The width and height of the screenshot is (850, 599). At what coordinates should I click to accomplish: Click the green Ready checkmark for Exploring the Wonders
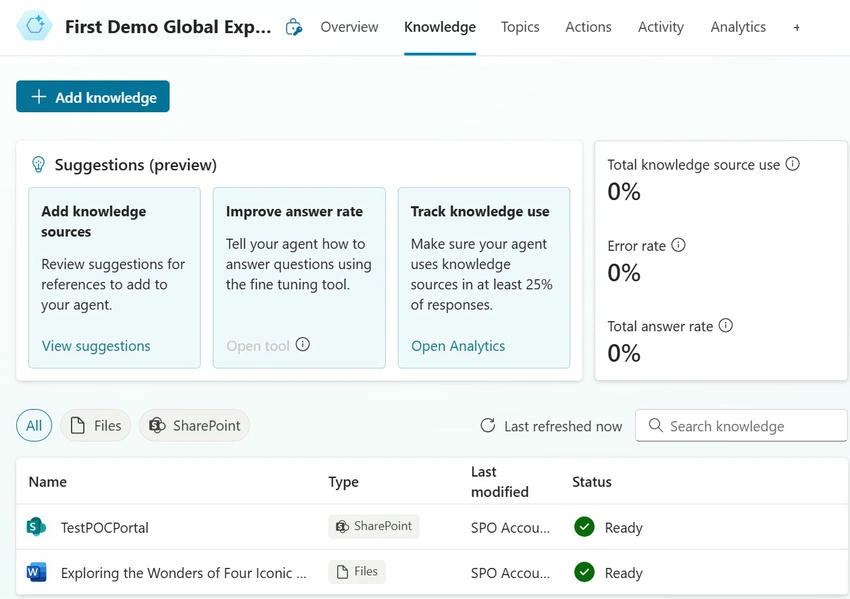pos(584,572)
